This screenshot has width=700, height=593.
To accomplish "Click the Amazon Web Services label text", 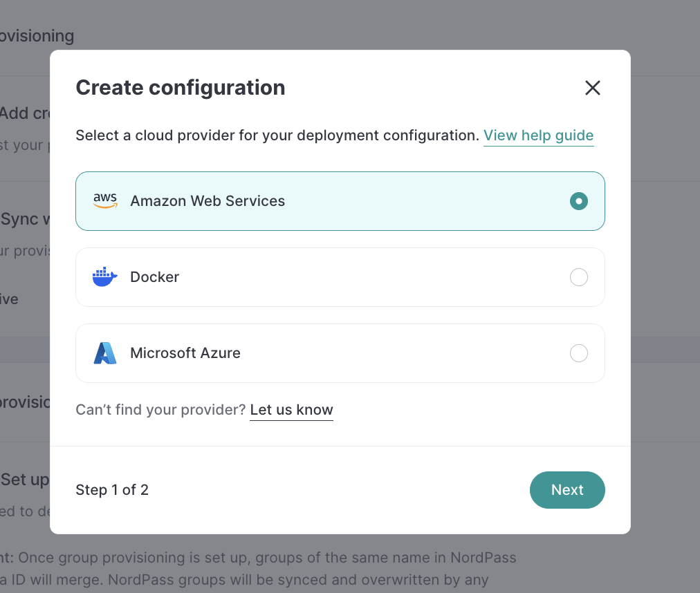I will click(208, 201).
